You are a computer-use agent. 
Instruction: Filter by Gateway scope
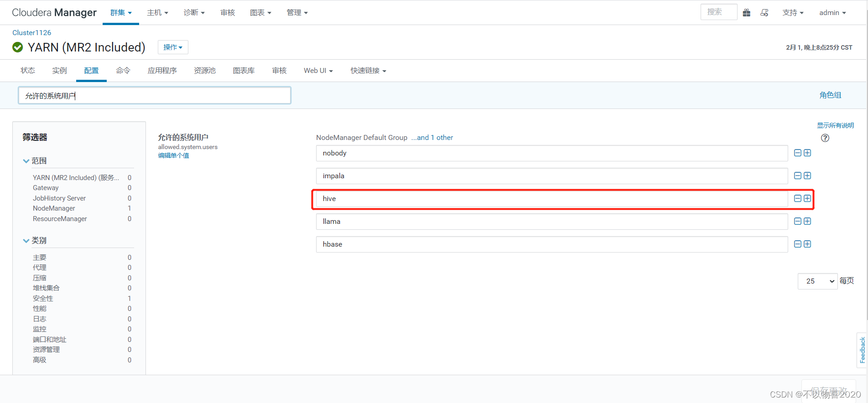click(46, 188)
